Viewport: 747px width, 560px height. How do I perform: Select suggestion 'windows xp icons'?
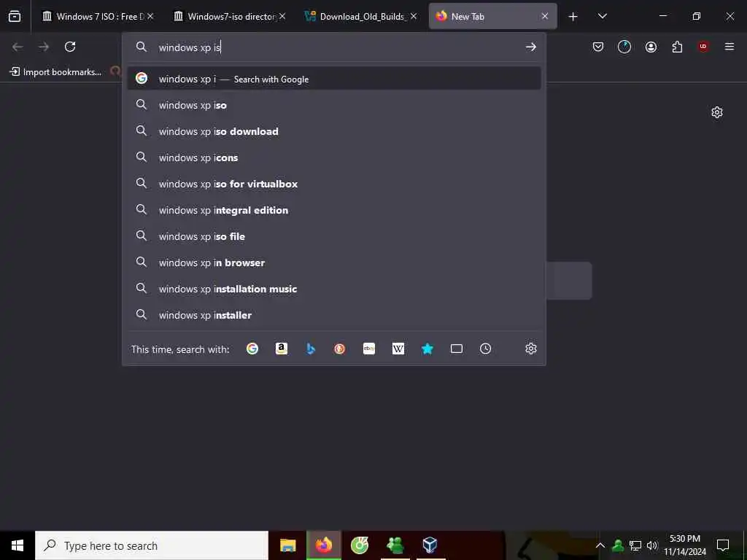334,157
